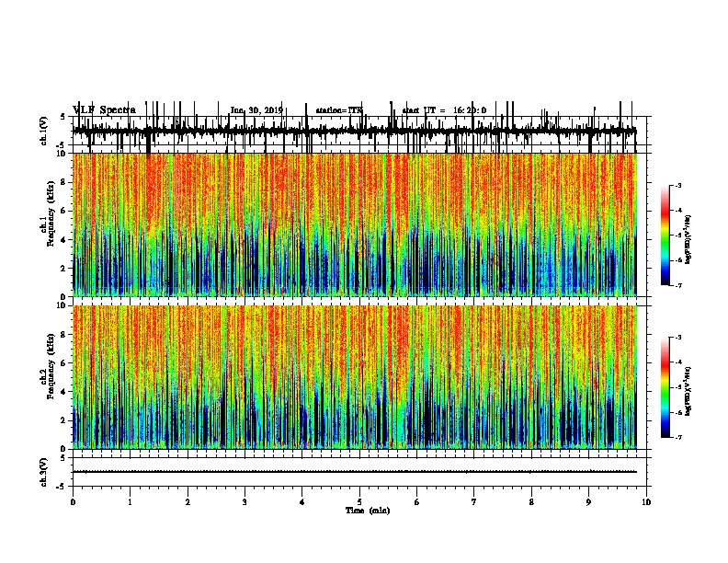Select the ch.1 "Frequency (kHz)" axis label

51,214
